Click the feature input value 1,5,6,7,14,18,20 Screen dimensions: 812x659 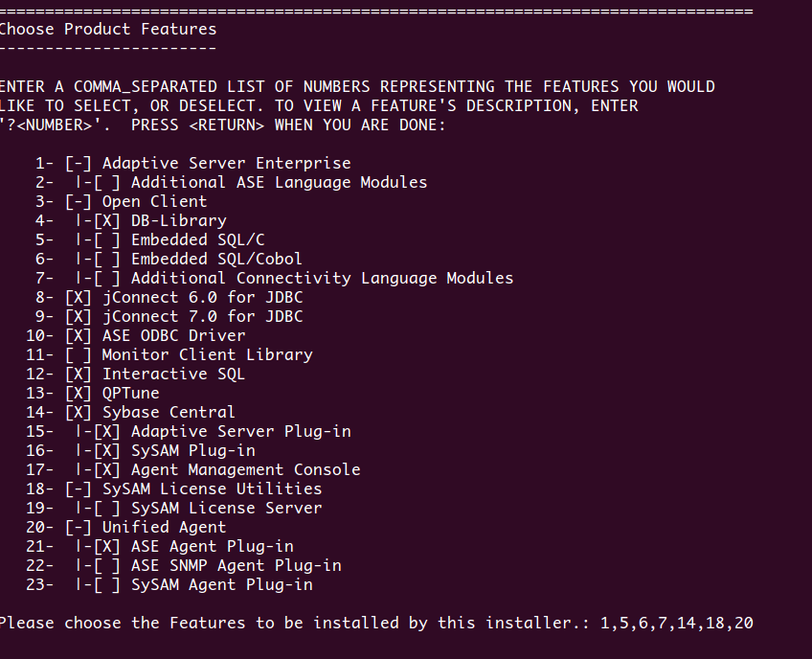[x=677, y=624]
